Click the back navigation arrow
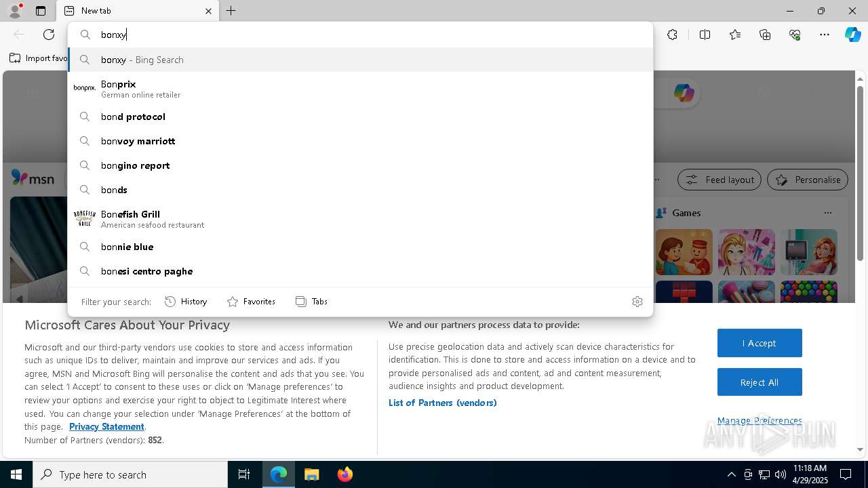The width and height of the screenshot is (868, 488). click(x=19, y=35)
